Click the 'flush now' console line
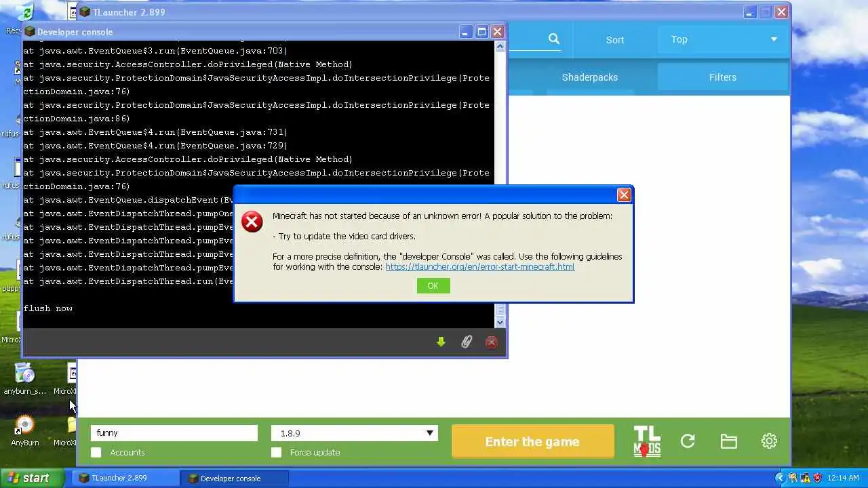Screen dimensions: 868x488 [47, 308]
